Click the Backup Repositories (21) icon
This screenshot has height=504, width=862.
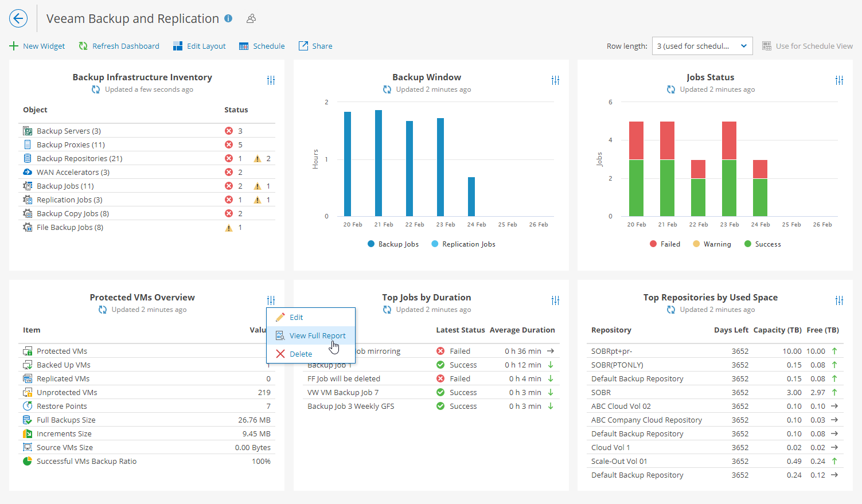pos(28,158)
